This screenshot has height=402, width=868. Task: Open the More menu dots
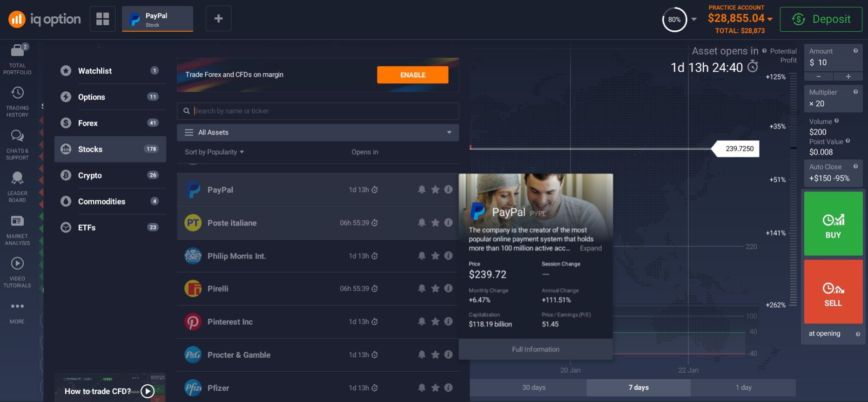[x=17, y=306]
